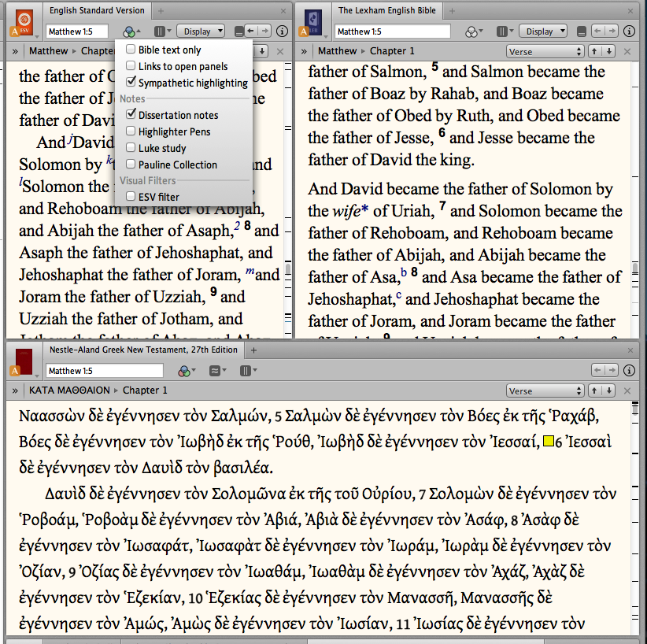647x644 pixels.
Task: Enable Highlighter Pens checkbox
Action: click(x=131, y=131)
